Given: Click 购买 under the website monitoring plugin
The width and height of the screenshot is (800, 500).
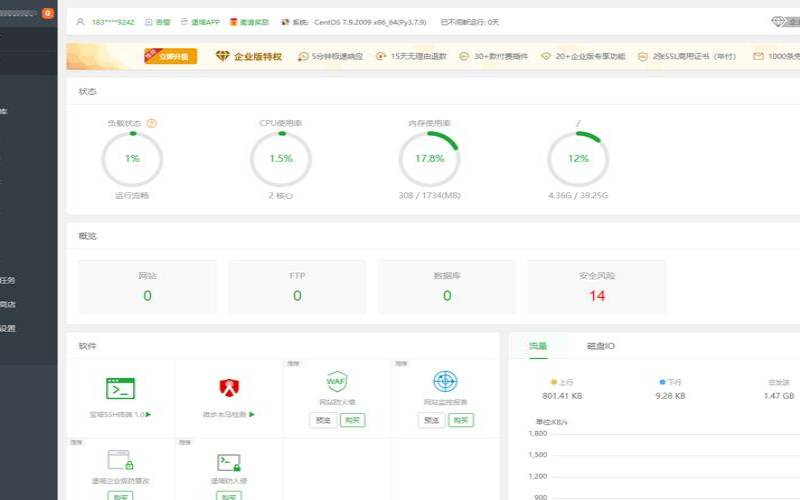Looking at the screenshot, I should [461, 420].
